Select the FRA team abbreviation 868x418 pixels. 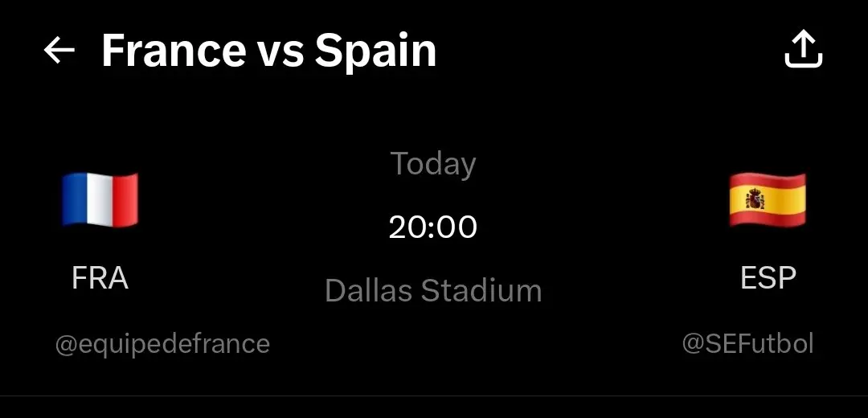click(x=100, y=278)
